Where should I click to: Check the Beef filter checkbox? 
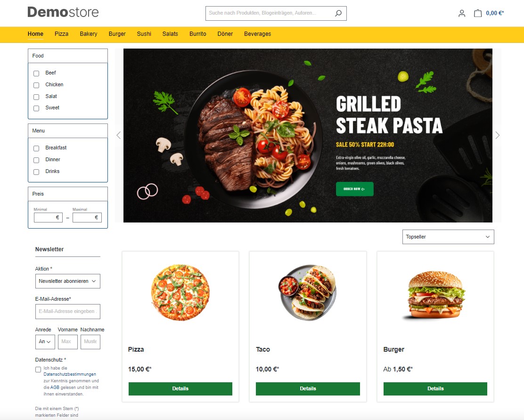[36, 73]
